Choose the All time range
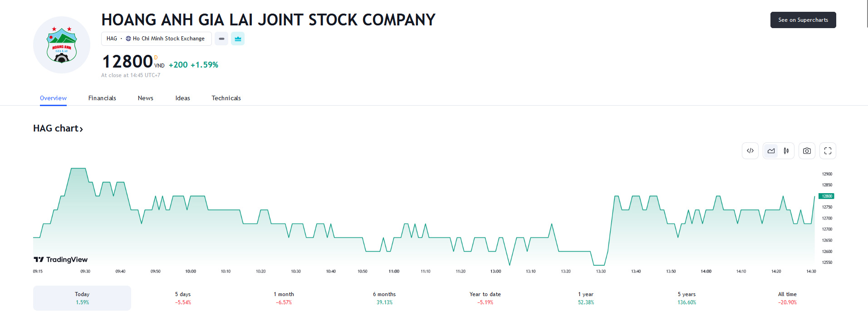This screenshot has width=868, height=331. pyautogui.click(x=787, y=298)
